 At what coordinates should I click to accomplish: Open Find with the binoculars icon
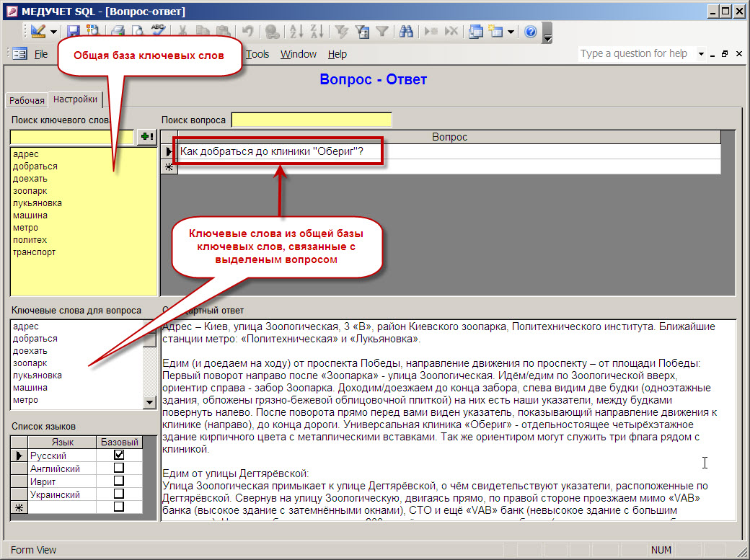click(x=406, y=32)
